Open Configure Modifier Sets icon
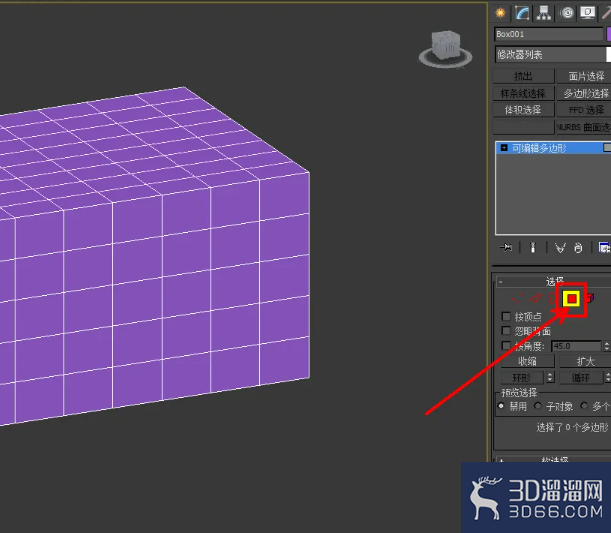Screen dimensions: 611x533 [604, 247]
